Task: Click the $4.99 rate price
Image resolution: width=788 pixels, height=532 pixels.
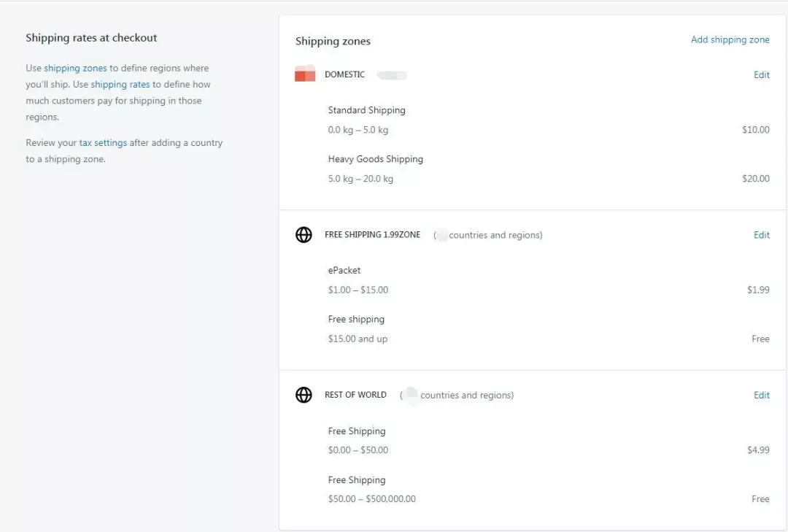Action: coord(757,450)
